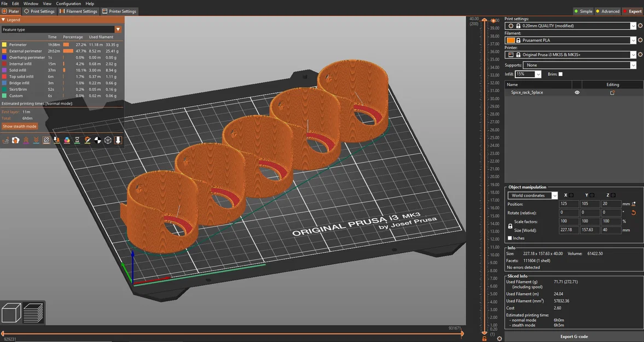Hide Spice_rack_5place with the eye icon
Image resolution: width=644 pixels, height=342 pixels.
(x=577, y=92)
